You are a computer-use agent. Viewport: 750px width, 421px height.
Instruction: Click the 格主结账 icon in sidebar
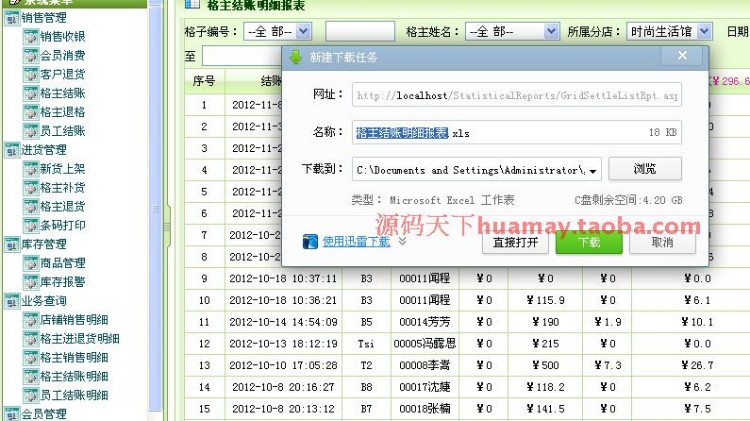31,93
